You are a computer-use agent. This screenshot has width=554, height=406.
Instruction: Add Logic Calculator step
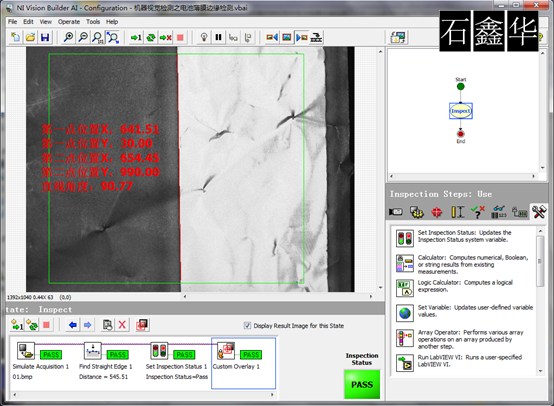(x=463, y=288)
